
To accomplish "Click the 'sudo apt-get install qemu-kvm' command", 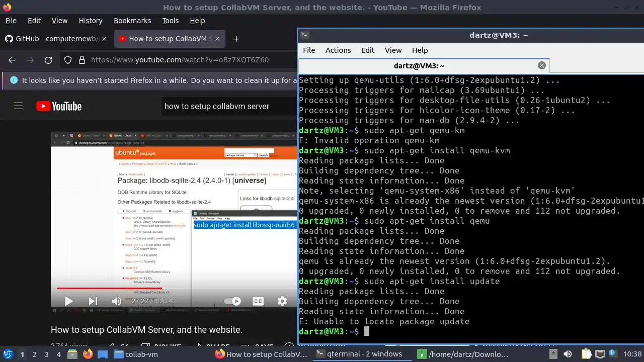I will click(x=437, y=150).
